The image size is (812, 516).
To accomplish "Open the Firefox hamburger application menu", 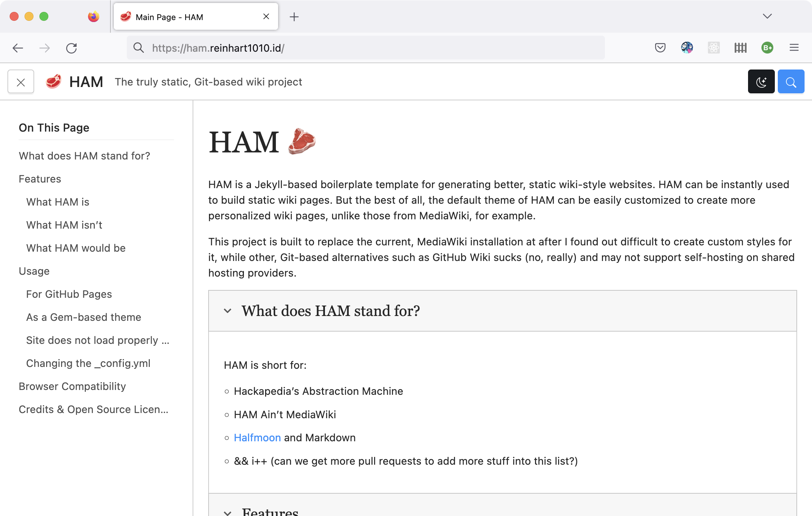I will coord(794,48).
